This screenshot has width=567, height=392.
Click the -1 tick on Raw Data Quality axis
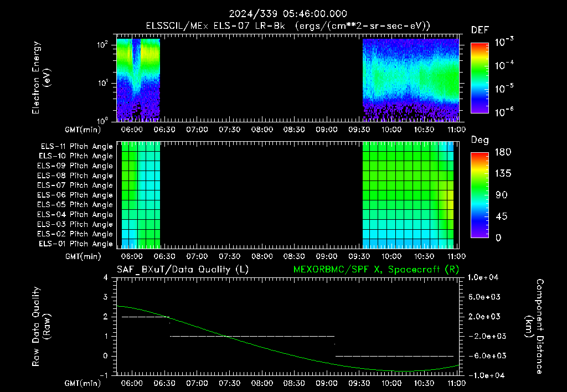click(104, 375)
